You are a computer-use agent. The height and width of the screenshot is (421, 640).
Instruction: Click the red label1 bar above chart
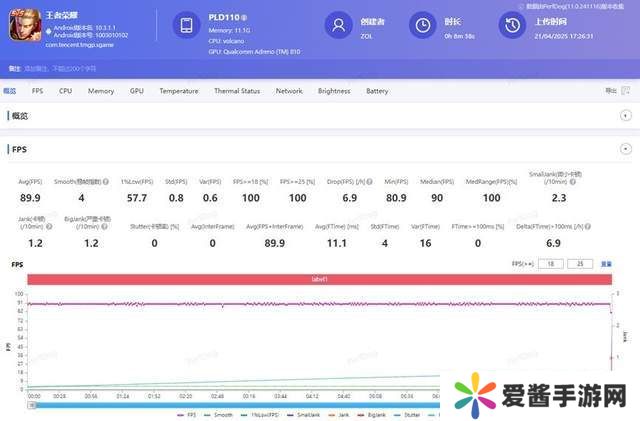click(x=320, y=279)
